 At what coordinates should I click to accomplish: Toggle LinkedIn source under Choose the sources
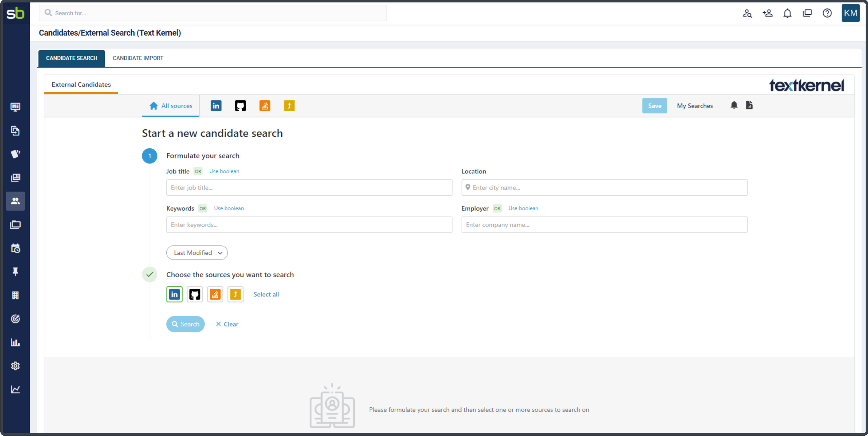click(x=174, y=295)
